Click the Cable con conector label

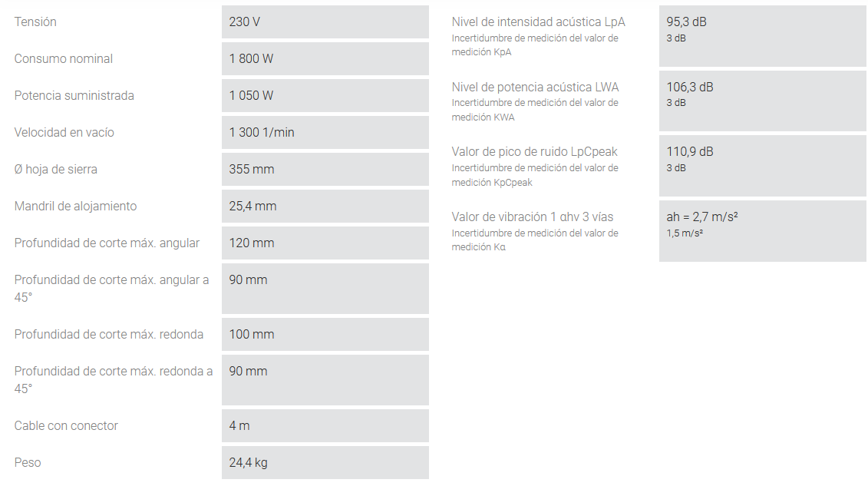pyautogui.click(x=66, y=426)
